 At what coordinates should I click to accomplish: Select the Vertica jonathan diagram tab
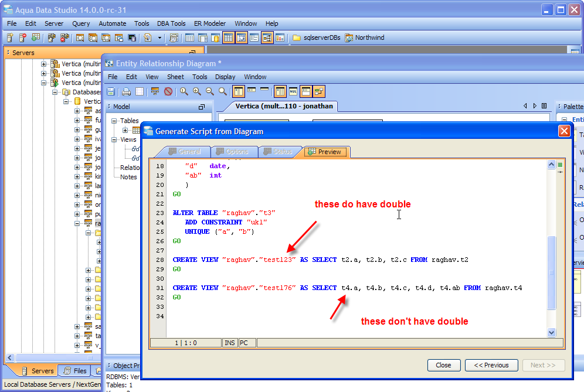click(284, 106)
